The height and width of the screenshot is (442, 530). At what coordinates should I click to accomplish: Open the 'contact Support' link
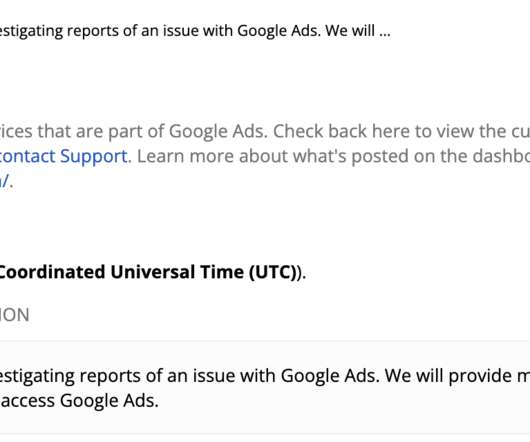coord(64,156)
